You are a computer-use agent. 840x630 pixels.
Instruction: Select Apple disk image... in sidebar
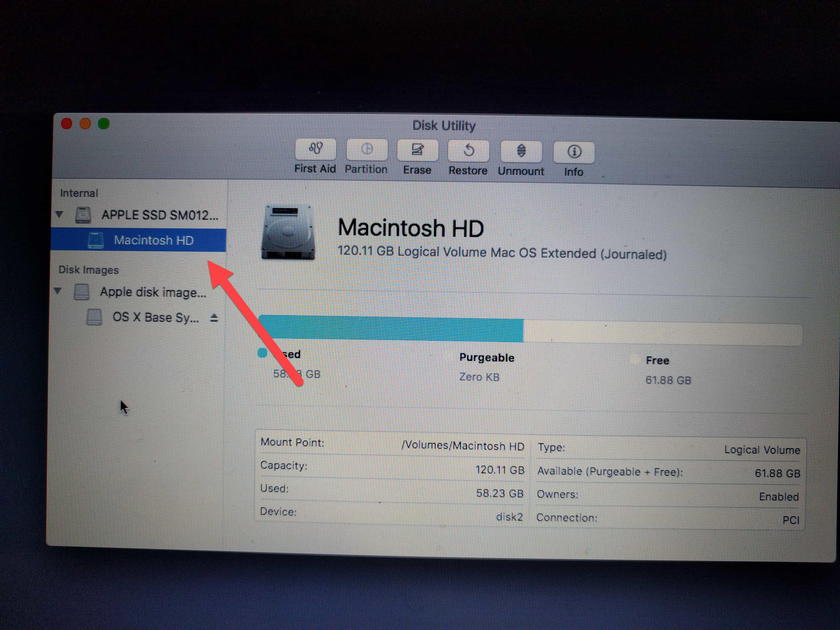click(153, 292)
